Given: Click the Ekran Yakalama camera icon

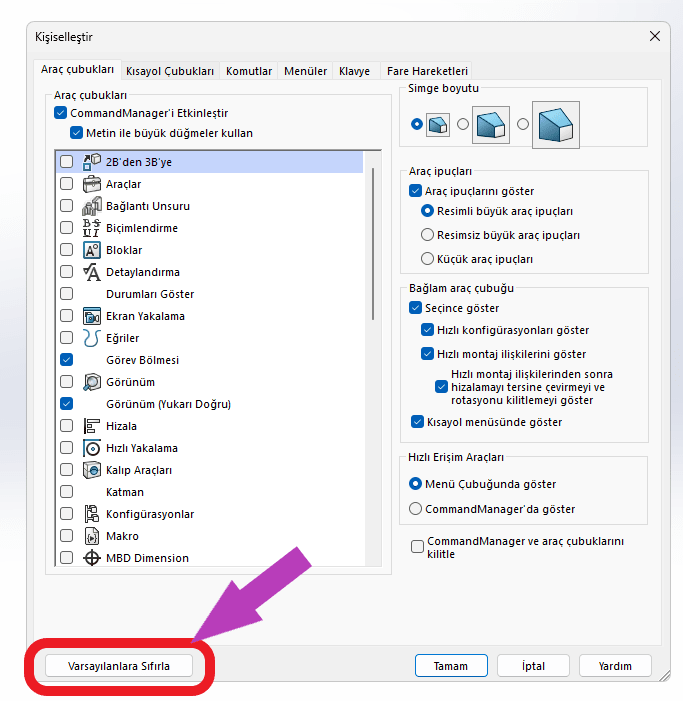Looking at the screenshot, I should coord(91,316).
